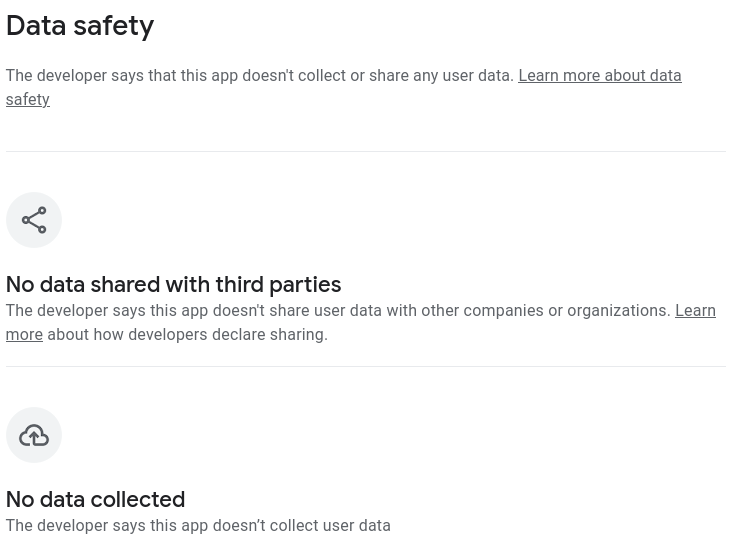Click the 'No data shared with third parties' heading
This screenshot has height=539, width=731.
click(173, 284)
